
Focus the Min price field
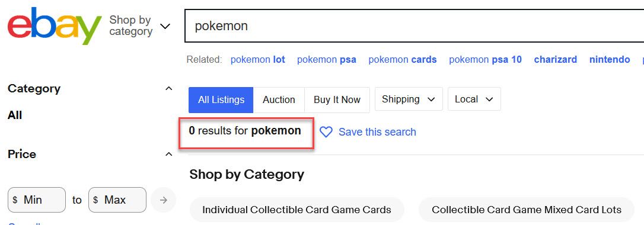(x=37, y=200)
